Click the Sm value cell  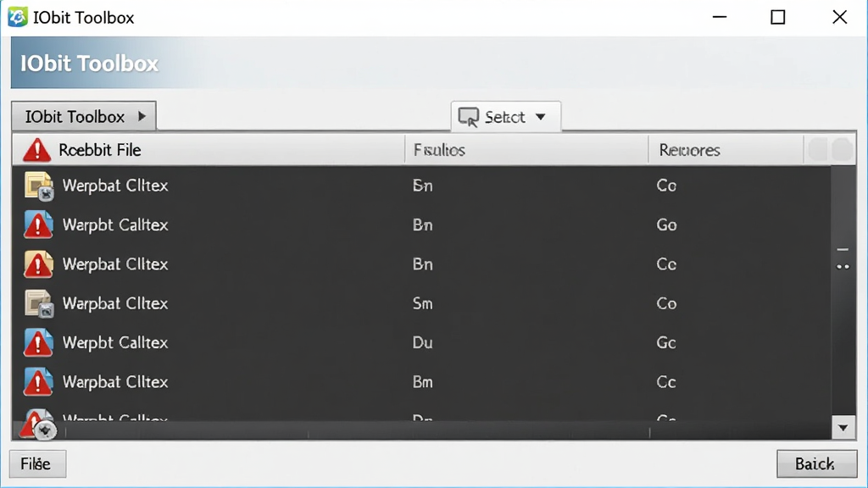pos(422,303)
